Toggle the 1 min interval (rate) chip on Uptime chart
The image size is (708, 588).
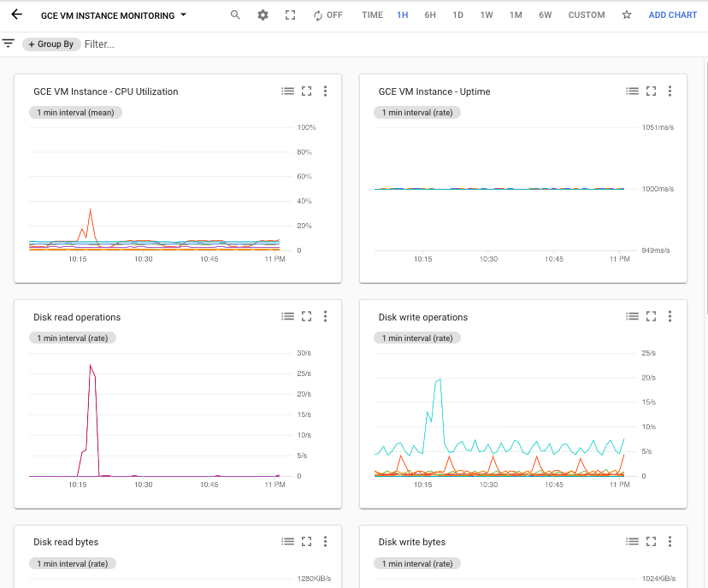coord(417,112)
